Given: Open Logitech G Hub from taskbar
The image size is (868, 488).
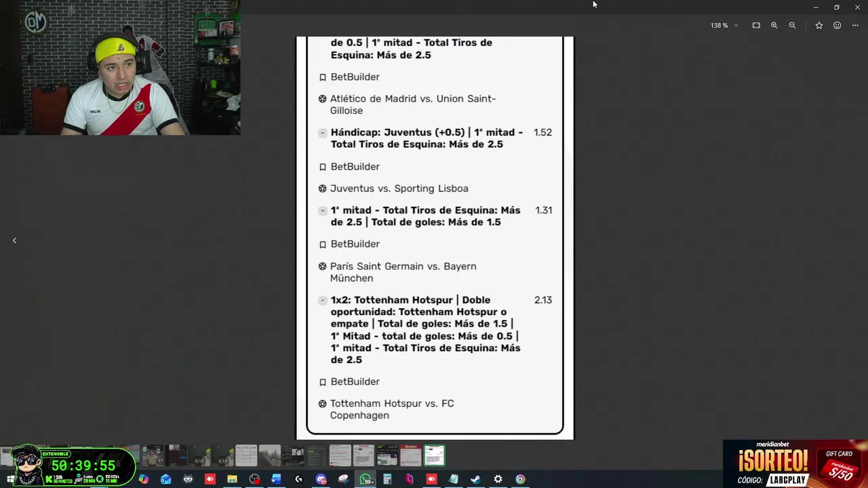Looking at the screenshot, I should [x=298, y=479].
